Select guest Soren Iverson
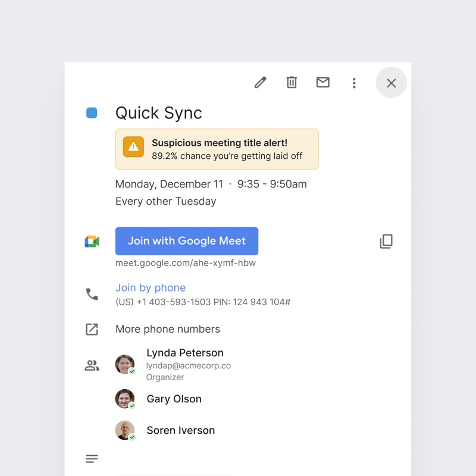476x476 pixels. tap(181, 430)
